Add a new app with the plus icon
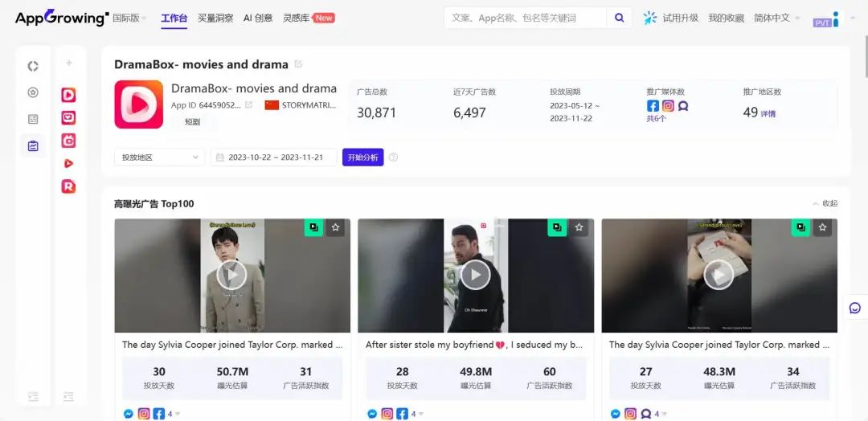 click(x=68, y=63)
